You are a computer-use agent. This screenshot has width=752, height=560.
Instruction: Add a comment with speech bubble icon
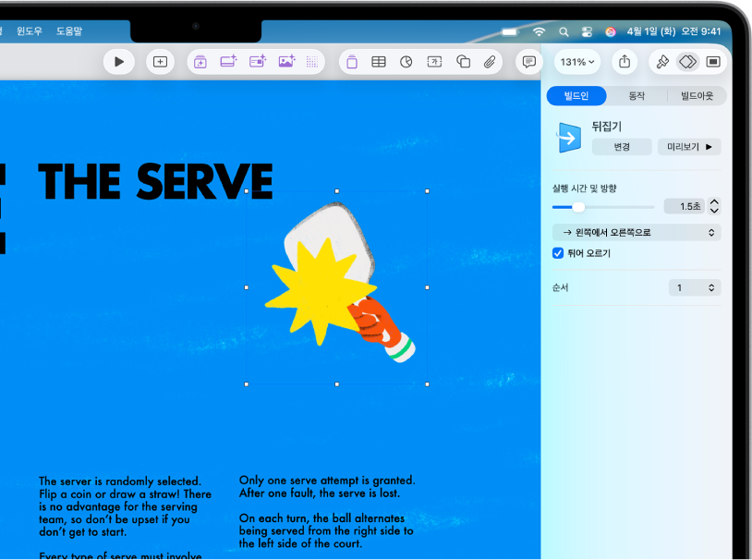coord(529,62)
